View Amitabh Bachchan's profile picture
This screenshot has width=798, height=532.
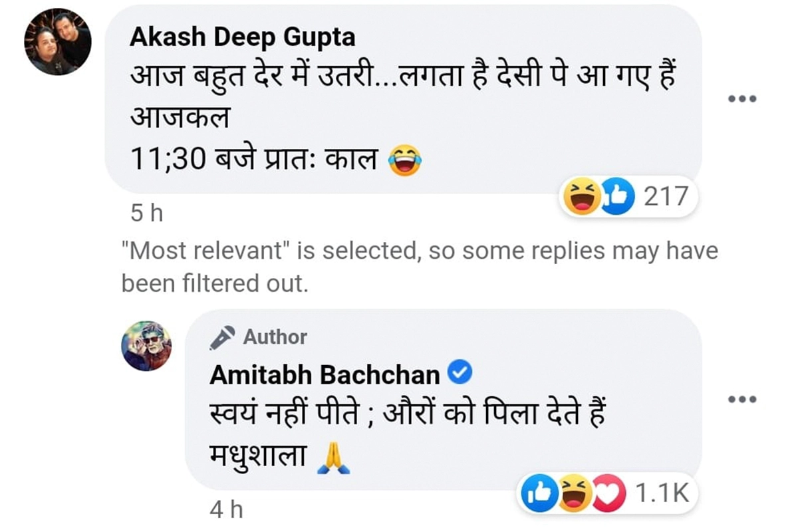[x=146, y=346]
